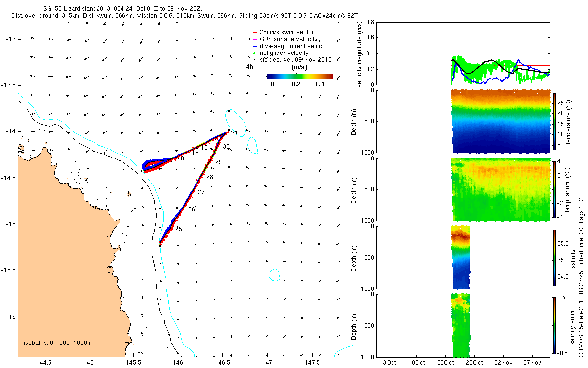
Task: Click the "-14.5" latitude tick label
Action: coord(8,178)
